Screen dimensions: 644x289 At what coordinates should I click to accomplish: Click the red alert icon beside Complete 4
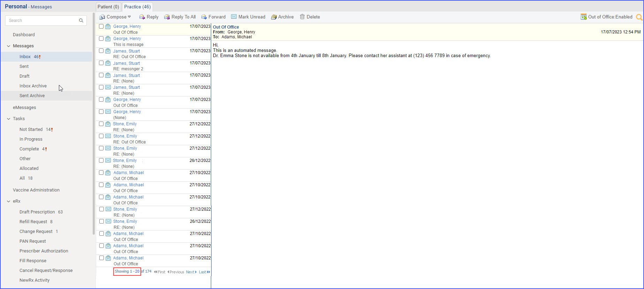[46, 149]
